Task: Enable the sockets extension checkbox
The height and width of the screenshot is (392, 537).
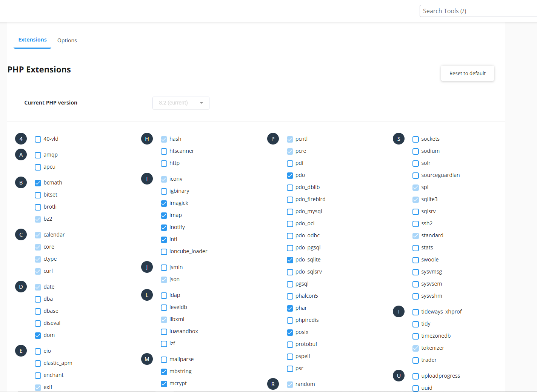Action: [x=415, y=139]
